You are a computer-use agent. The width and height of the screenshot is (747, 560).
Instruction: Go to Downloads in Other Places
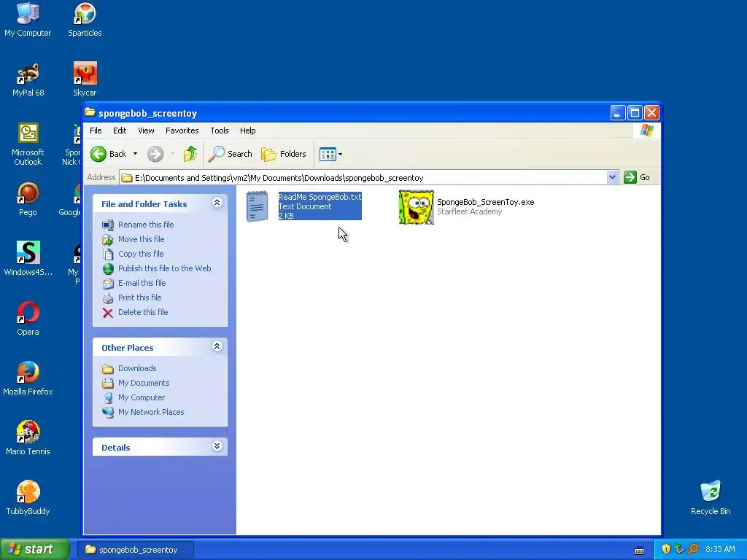click(x=129, y=368)
